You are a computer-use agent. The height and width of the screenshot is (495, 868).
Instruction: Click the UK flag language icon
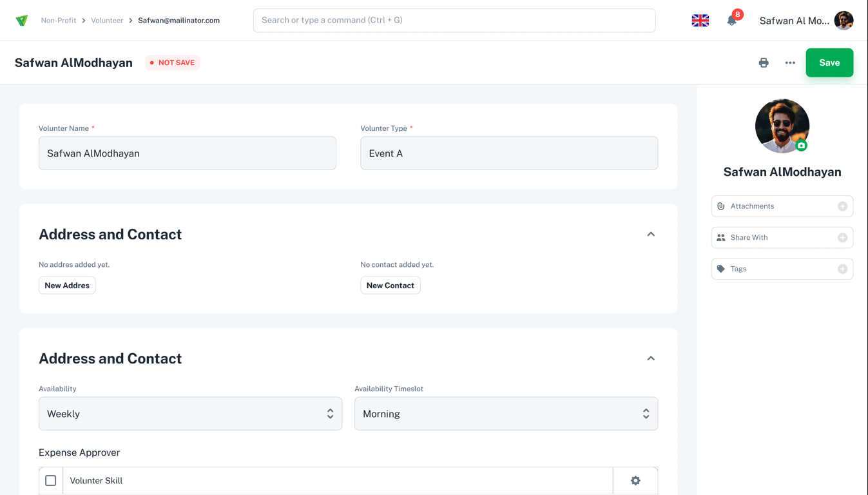pos(700,21)
